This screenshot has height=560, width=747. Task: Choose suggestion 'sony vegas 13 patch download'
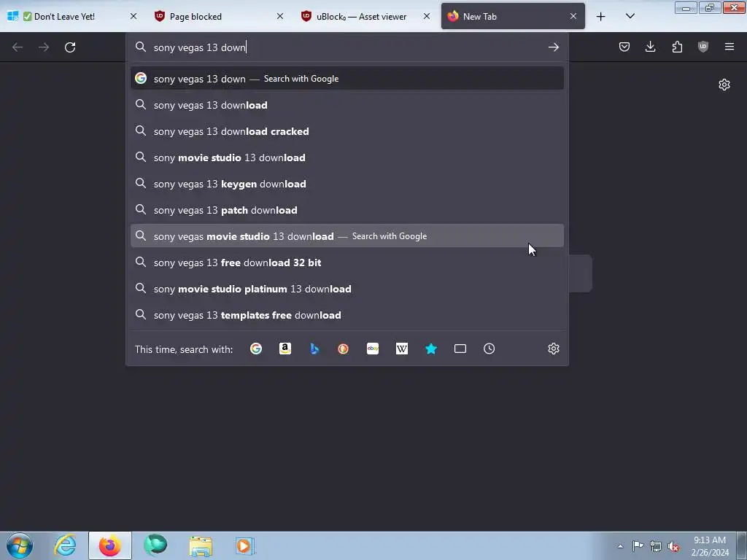click(x=347, y=209)
